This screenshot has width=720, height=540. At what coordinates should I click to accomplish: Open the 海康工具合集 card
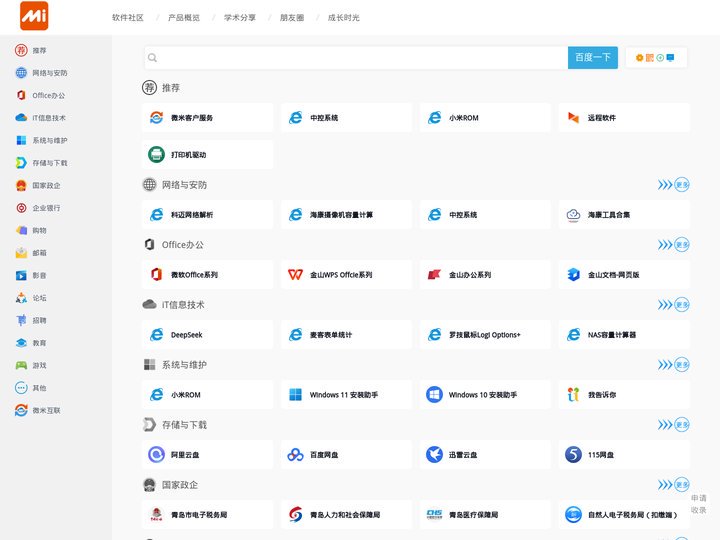624,214
